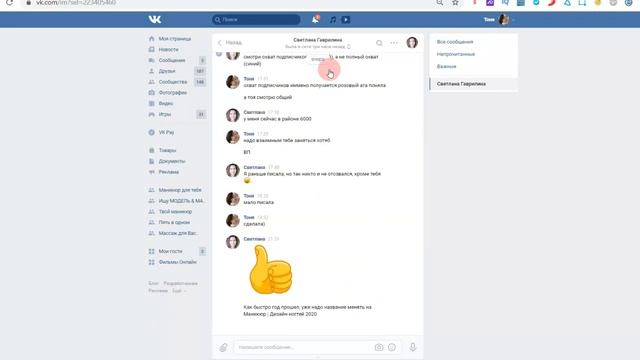Open the emoji smiley picker
This screenshot has height=360, width=640.
[x=392, y=347]
